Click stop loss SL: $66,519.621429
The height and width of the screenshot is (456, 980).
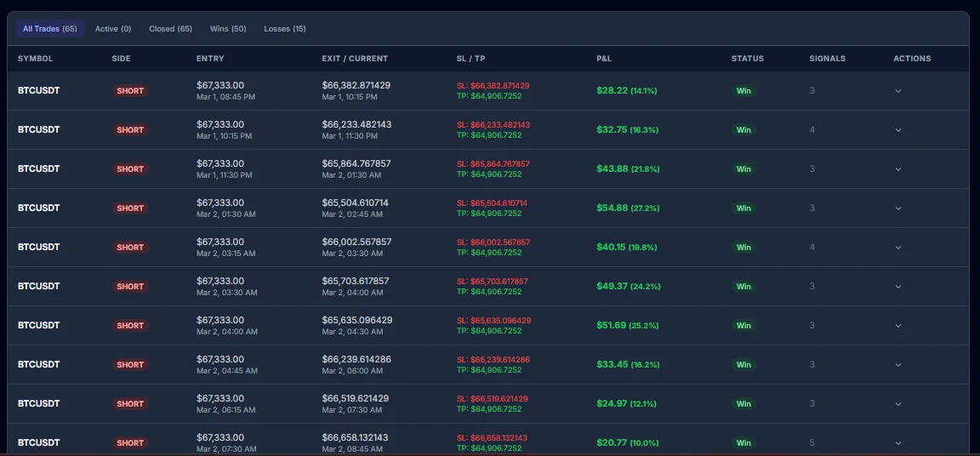tap(493, 398)
